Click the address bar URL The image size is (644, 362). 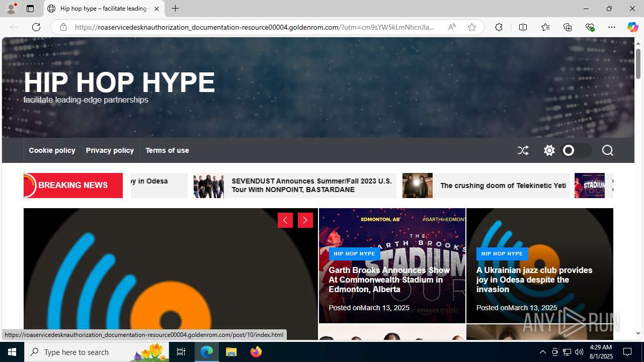click(255, 27)
